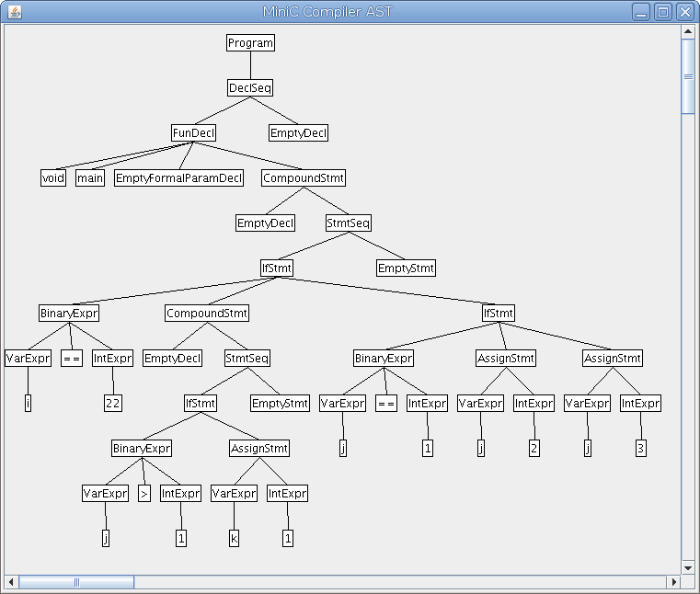Viewport: 700px width, 594px height.
Task: Click the greater-than operator node
Action: pyautogui.click(x=143, y=494)
